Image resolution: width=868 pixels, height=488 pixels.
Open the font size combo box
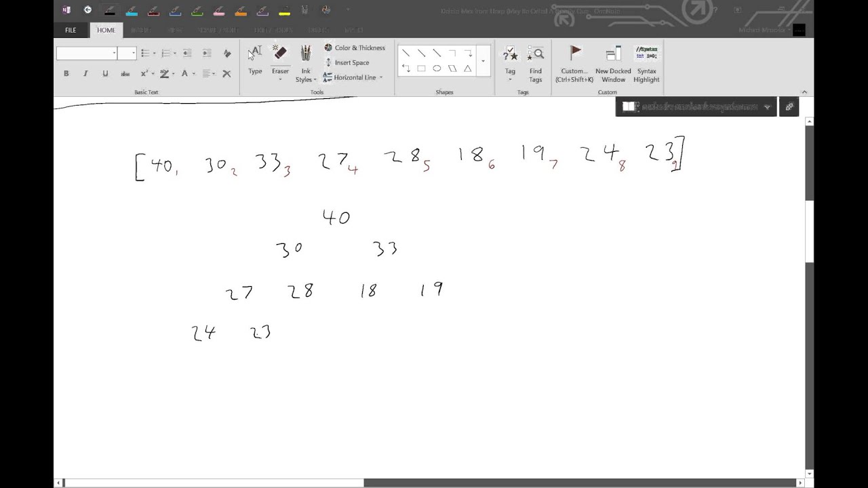(x=127, y=53)
